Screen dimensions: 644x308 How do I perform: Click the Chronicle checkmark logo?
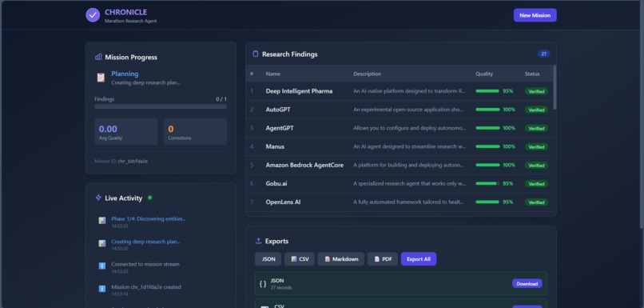pyautogui.click(x=93, y=15)
